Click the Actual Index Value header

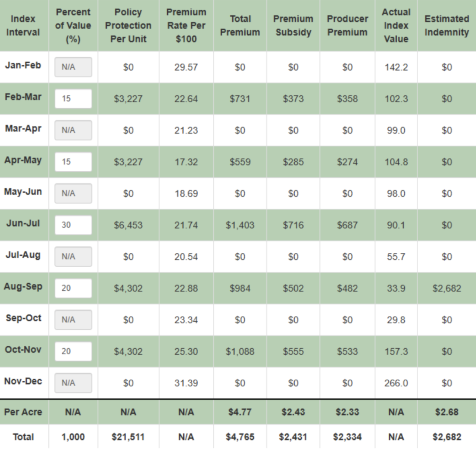(x=396, y=25)
